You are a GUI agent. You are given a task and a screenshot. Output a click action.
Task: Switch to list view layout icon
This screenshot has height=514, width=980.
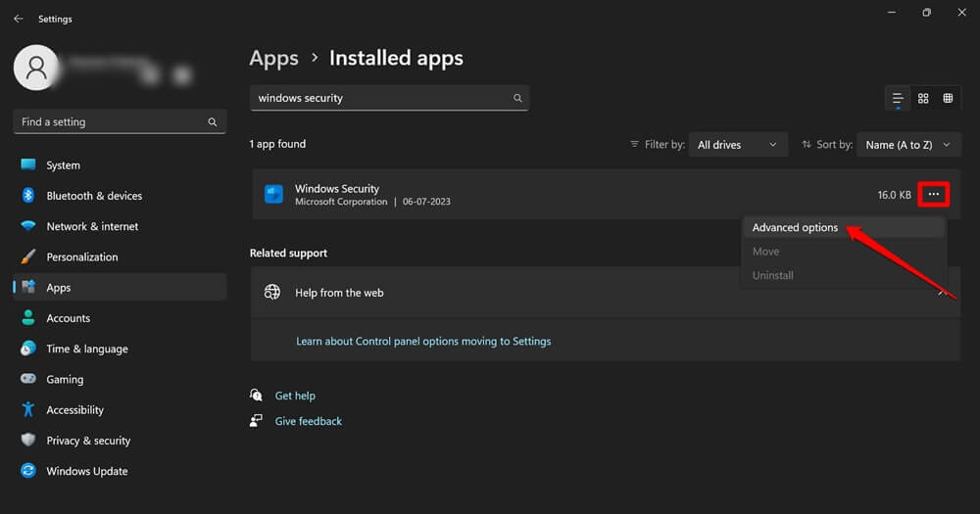click(x=898, y=99)
